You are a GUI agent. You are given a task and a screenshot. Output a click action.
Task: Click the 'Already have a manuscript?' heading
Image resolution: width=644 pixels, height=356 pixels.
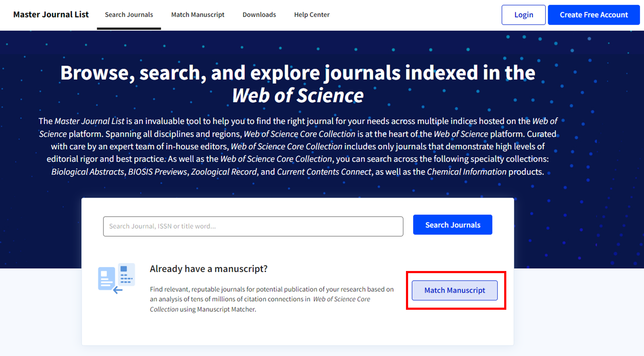click(x=208, y=269)
